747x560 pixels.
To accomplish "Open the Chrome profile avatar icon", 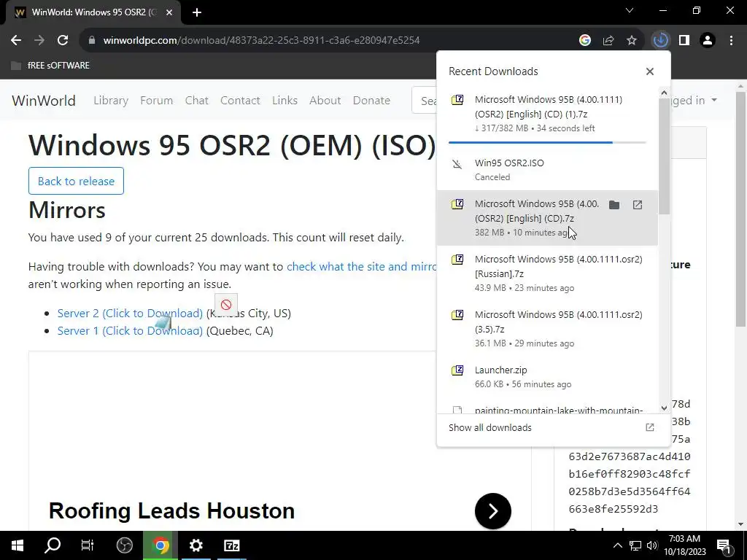I will [x=708, y=41].
